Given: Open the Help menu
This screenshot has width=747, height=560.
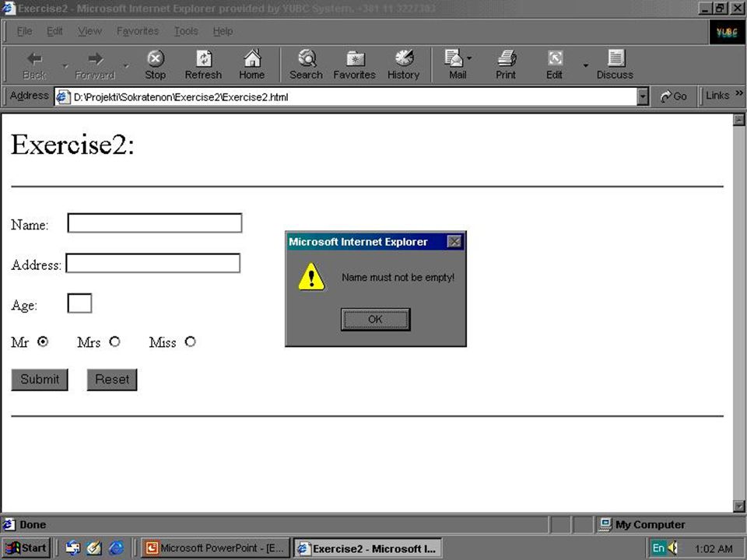Looking at the screenshot, I should pos(223,31).
